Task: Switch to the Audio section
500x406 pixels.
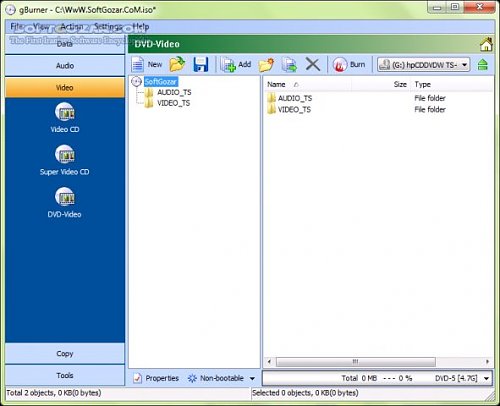Action: pyautogui.click(x=65, y=66)
